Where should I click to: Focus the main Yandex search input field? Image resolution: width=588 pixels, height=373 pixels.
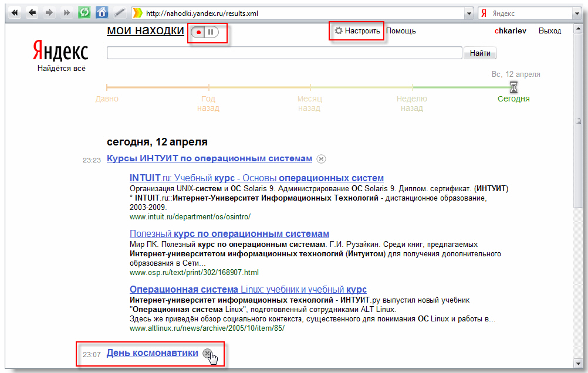pyautogui.click(x=284, y=53)
